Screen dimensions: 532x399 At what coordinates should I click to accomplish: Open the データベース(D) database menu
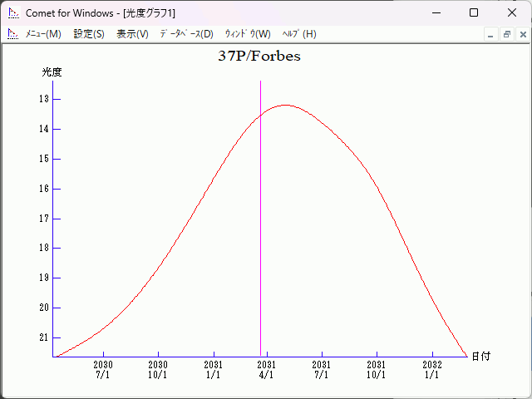click(186, 34)
